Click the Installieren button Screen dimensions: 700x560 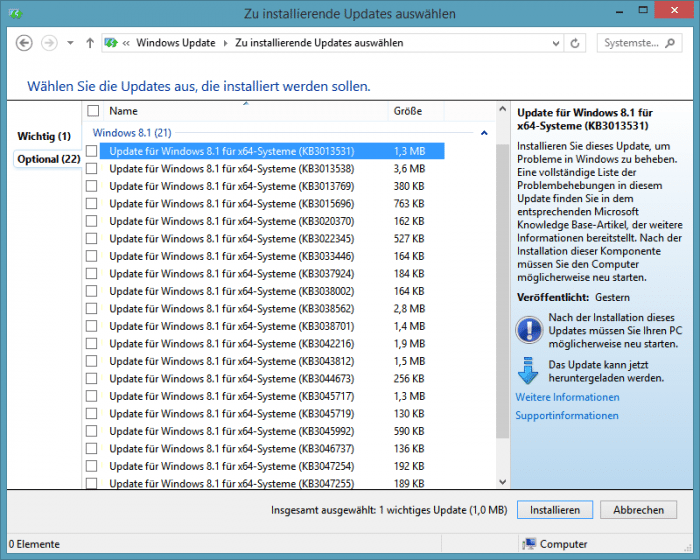pyautogui.click(x=555, y=510)
